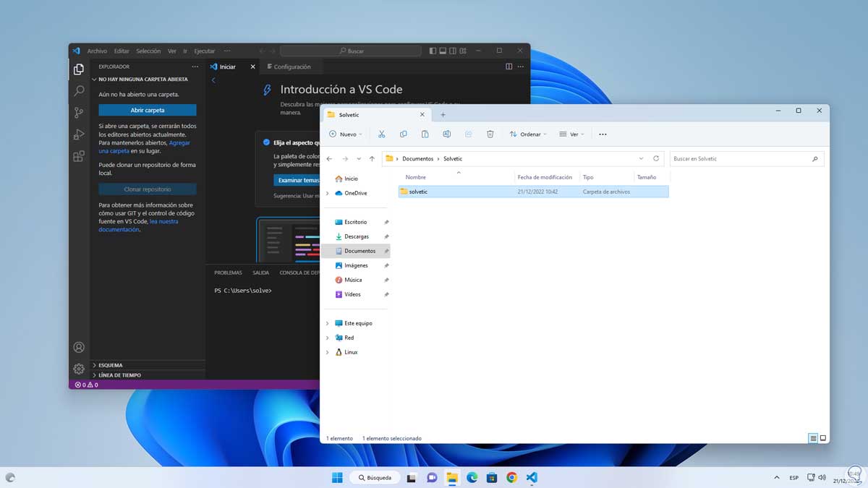Open the Search view in VS Code activity bar
This screenshot has height=488, width=868.
79,91
